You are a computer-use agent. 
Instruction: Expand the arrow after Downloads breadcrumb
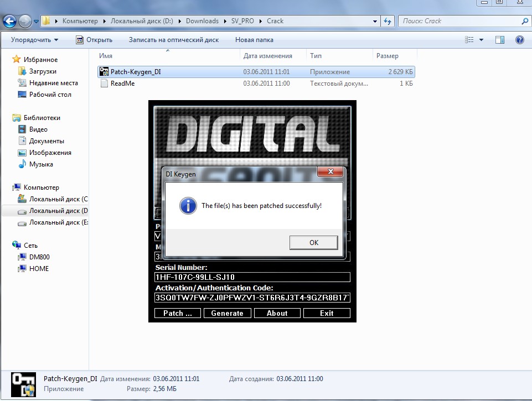tap(225, 21)
